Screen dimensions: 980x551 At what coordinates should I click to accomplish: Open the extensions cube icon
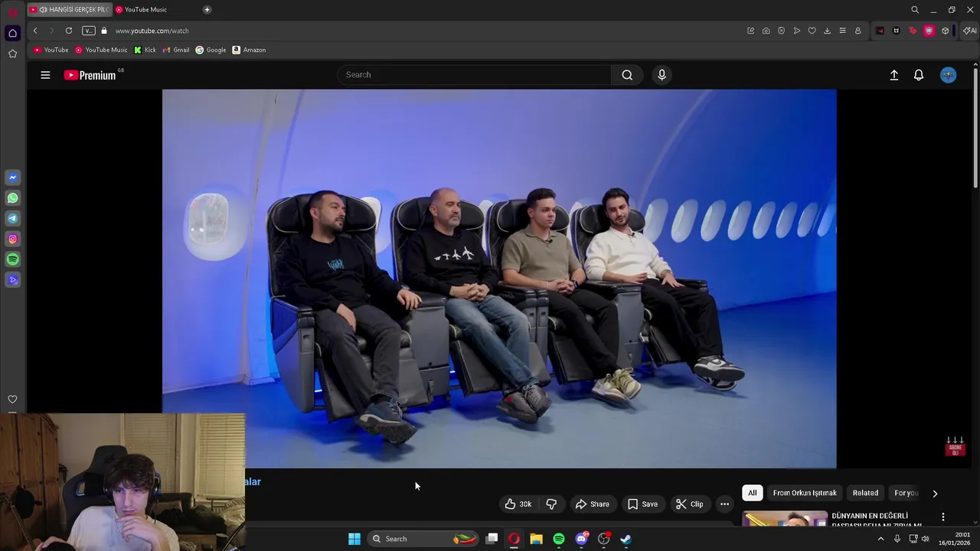pyautogui.click(x=946, y=31)
